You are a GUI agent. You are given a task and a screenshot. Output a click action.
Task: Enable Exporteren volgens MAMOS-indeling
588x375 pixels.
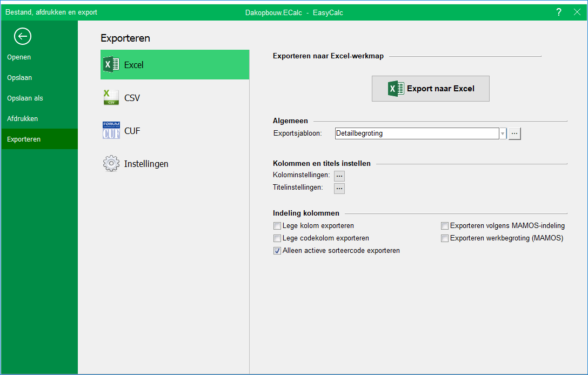pos(445,226)
